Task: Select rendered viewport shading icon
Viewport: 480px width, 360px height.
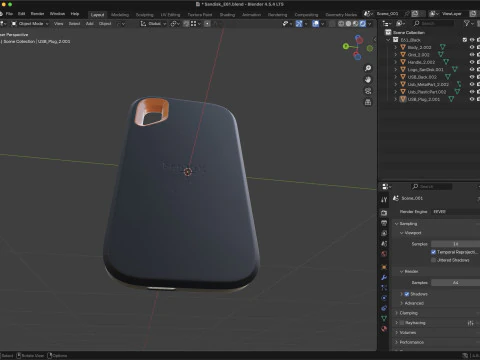Action: click(x=363, y=24)
